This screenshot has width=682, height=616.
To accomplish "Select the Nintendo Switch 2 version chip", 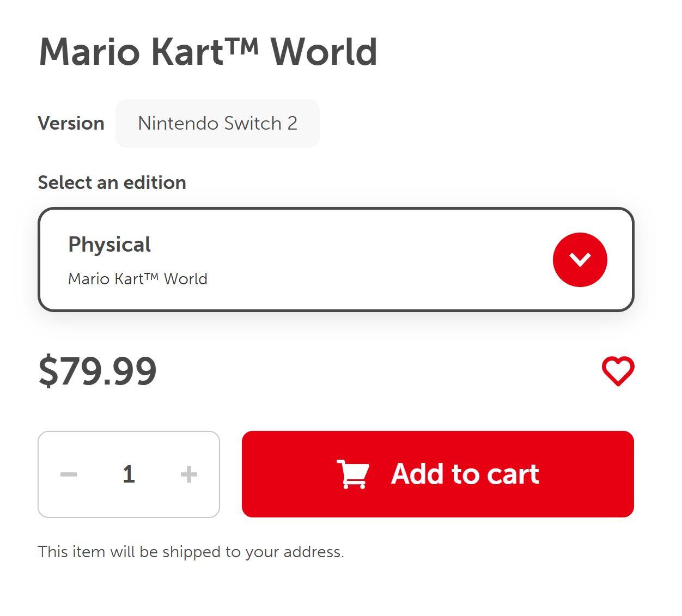I will tap(217, 123).
